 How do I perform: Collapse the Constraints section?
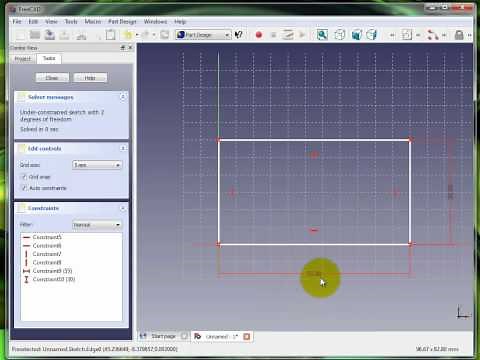click(123, 209)
